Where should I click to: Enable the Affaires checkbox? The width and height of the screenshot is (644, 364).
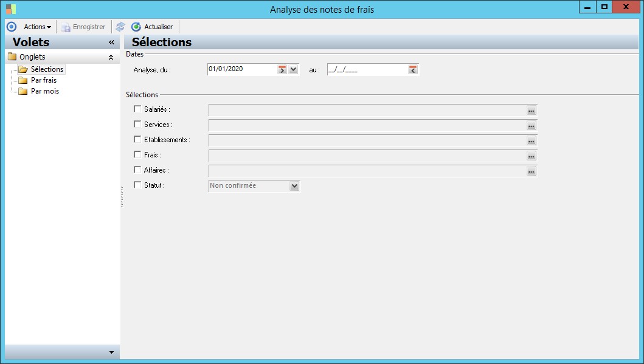click(137, 170)
